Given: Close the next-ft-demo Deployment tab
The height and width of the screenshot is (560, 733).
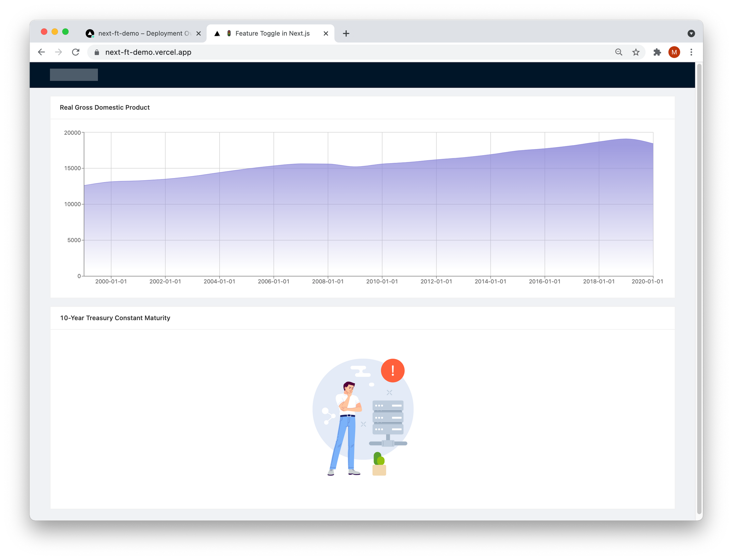Looking at the screenshot, I should [199, 33].
